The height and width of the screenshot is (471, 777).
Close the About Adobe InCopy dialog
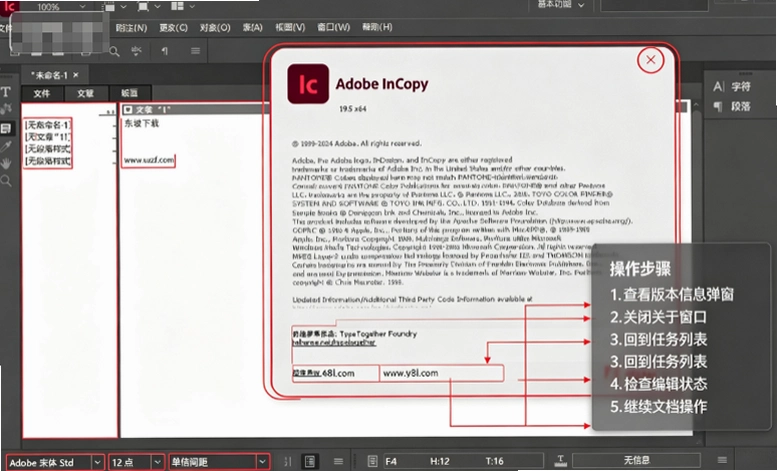pyautogui.click(x=650, y=60)
